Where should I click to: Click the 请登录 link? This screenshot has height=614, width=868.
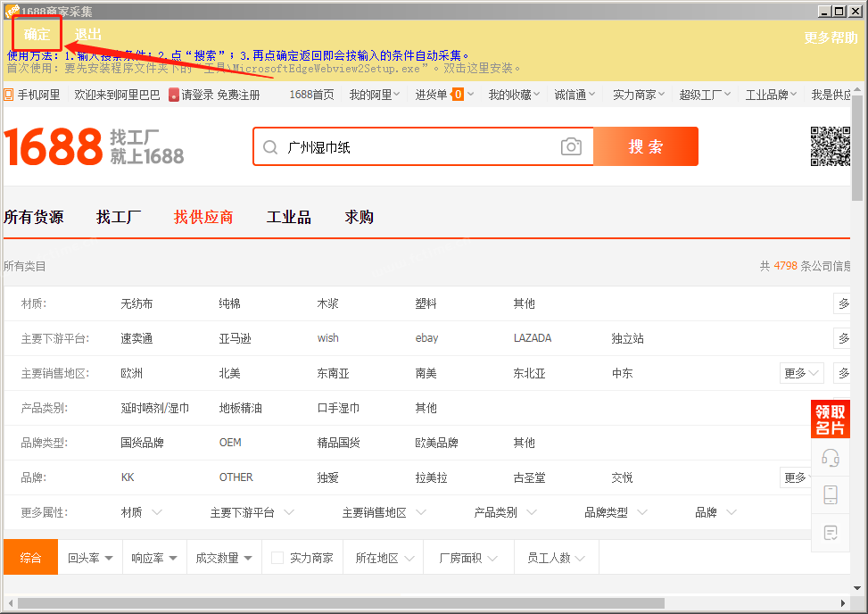(197, 95)
